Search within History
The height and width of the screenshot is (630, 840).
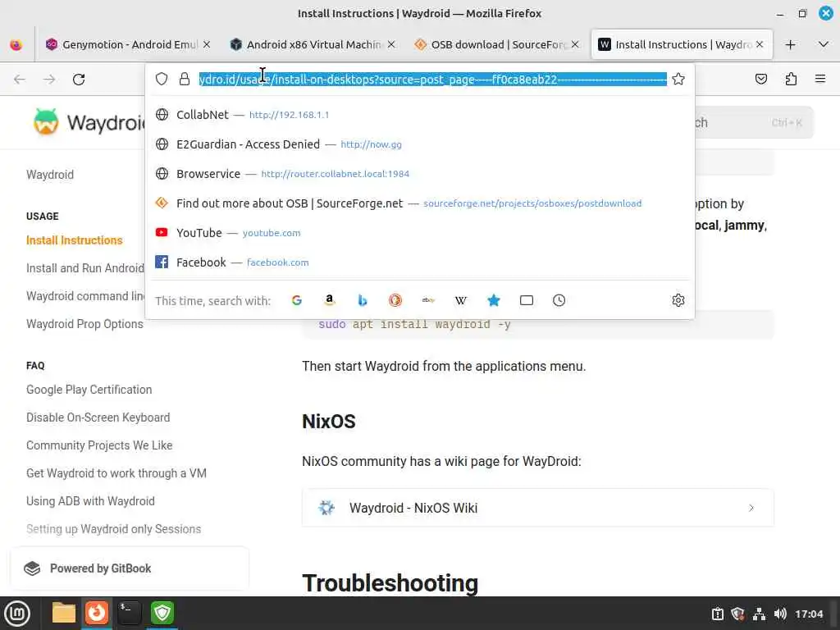tap(559, 300)
